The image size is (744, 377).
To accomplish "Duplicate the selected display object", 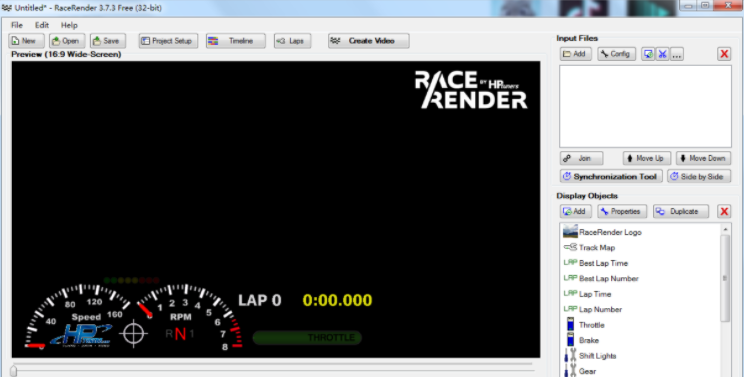I will point(681,211).
